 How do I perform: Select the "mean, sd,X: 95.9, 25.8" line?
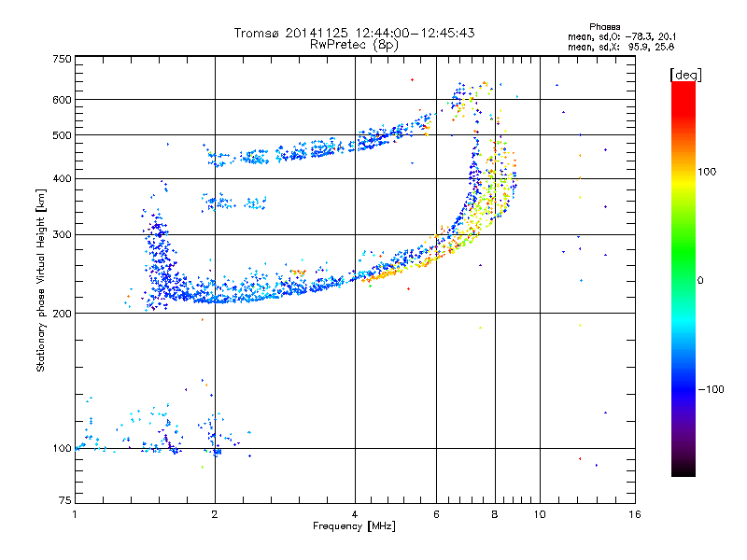[621, 47]
